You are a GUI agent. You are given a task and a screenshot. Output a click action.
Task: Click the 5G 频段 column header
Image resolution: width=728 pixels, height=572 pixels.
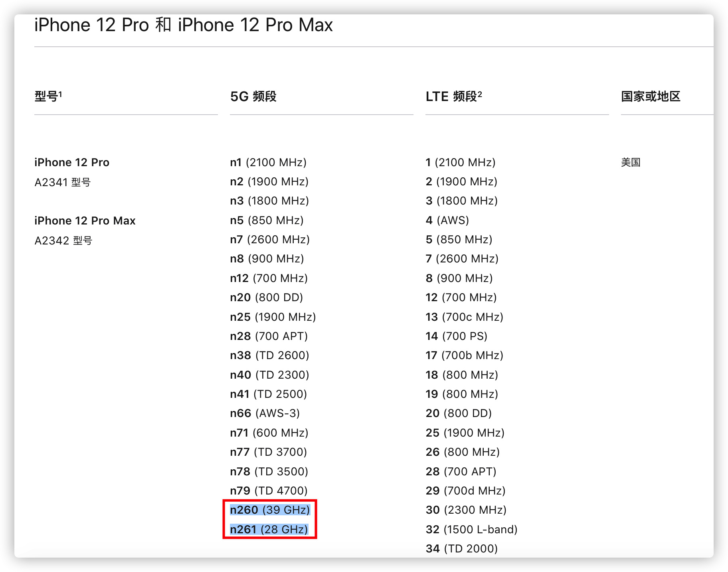click(x=253, y=96)
